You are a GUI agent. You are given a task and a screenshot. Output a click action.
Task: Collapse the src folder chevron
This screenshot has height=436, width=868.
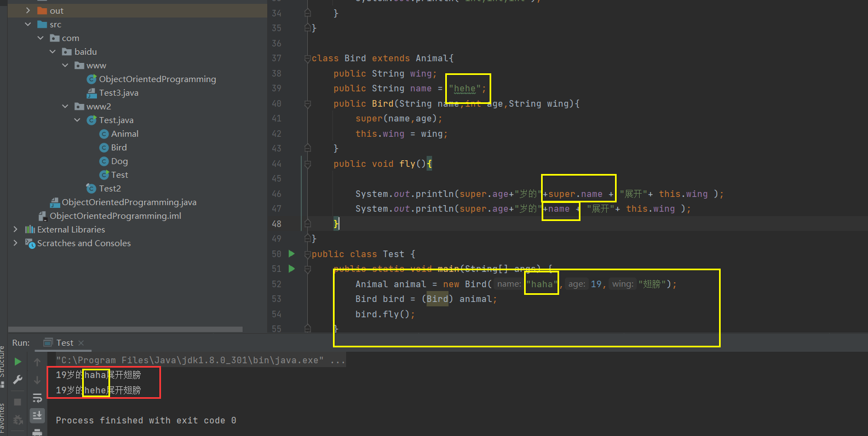click(x=28, y=24)
